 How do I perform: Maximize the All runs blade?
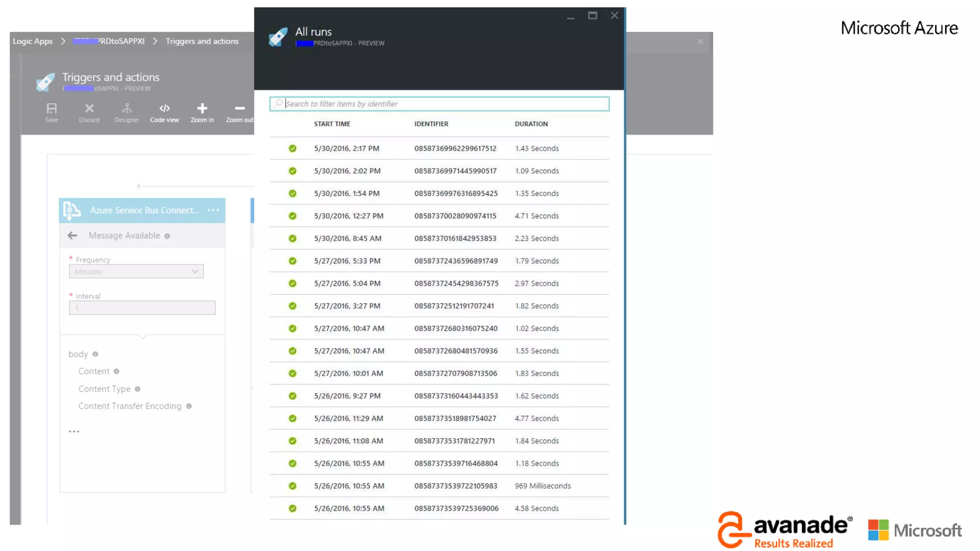592,16
